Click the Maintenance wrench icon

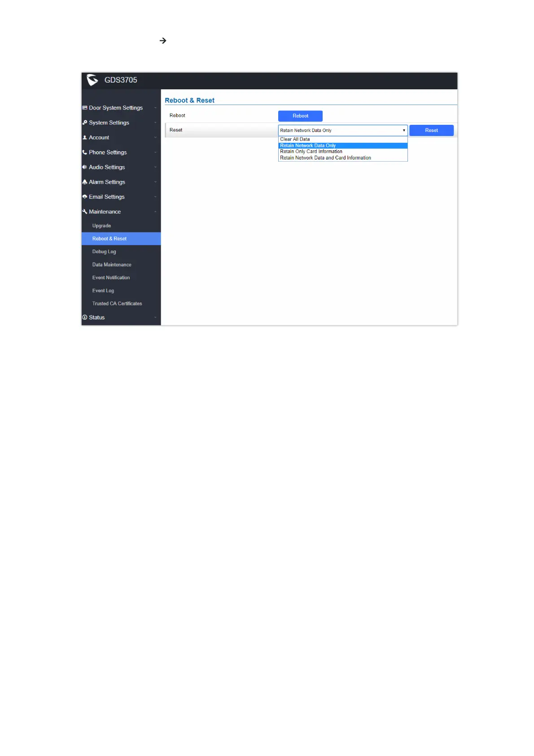(x=85, y=211)
